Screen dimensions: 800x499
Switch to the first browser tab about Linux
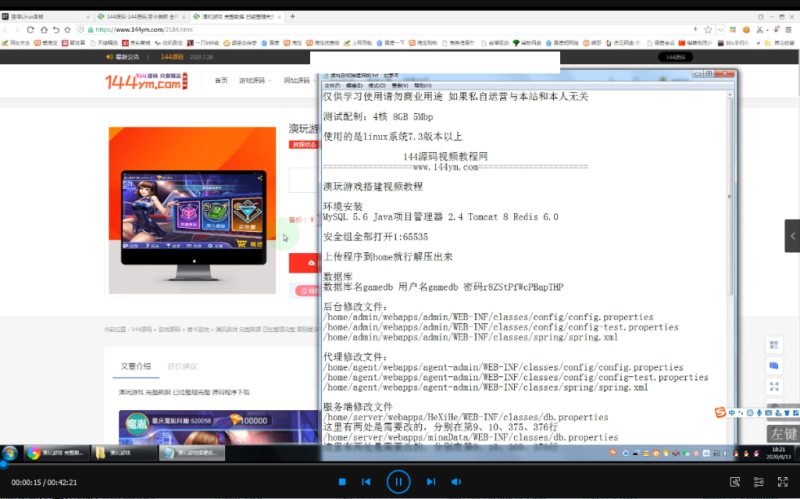point(46,16)
